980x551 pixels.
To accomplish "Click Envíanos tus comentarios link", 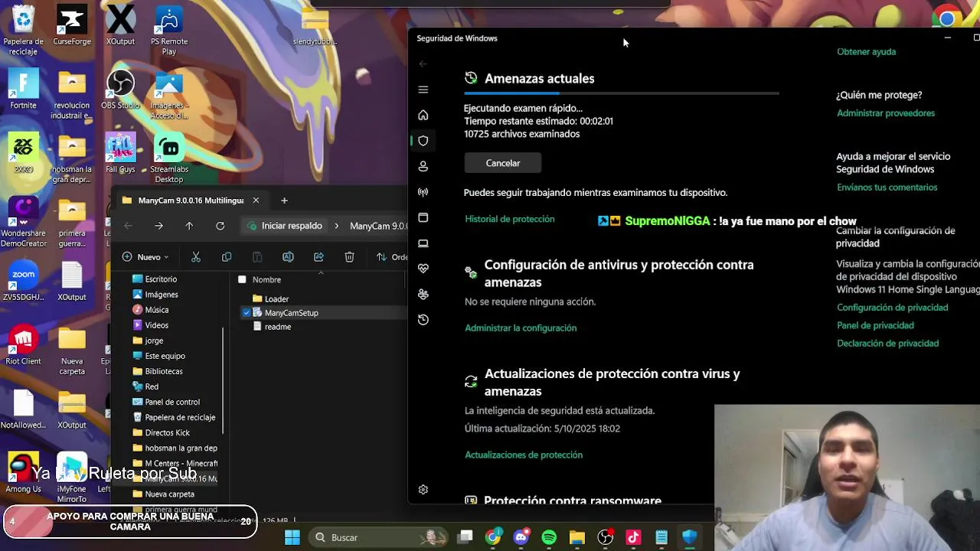I will tap(887, 187).
